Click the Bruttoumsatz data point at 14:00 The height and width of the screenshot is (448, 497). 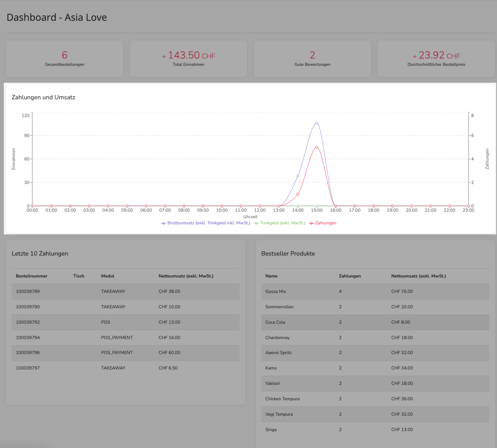[x=298, y=176]
